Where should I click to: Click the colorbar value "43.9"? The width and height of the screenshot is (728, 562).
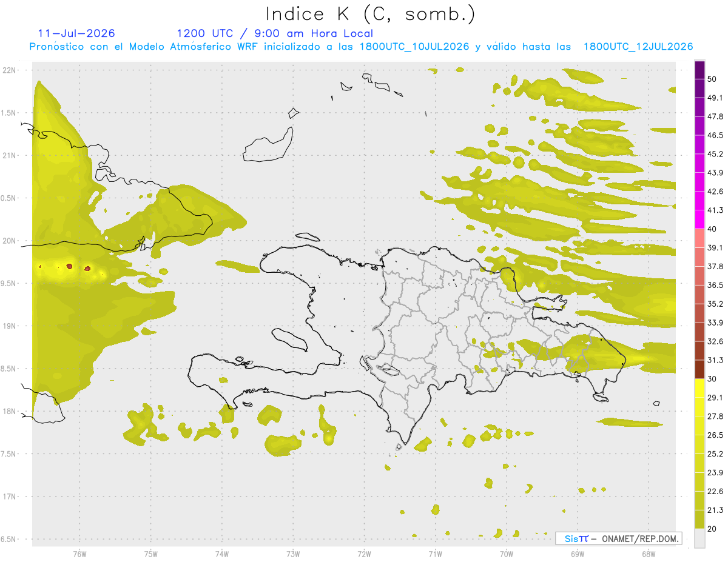tap(715, 173)
